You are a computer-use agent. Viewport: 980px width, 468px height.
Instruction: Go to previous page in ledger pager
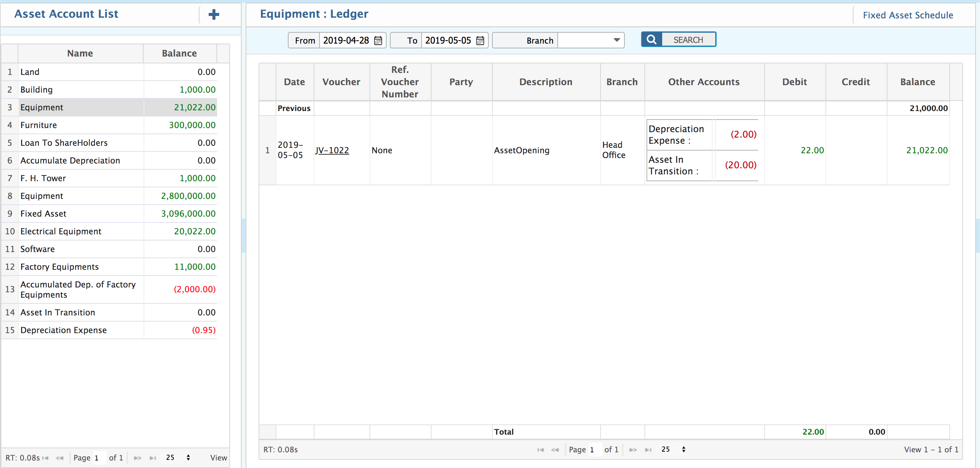(555, 450)
